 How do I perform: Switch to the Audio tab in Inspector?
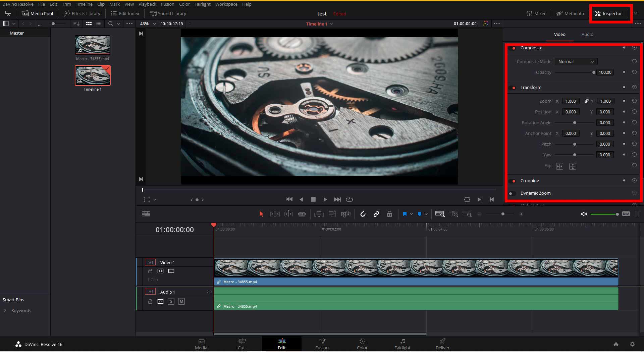587,34
